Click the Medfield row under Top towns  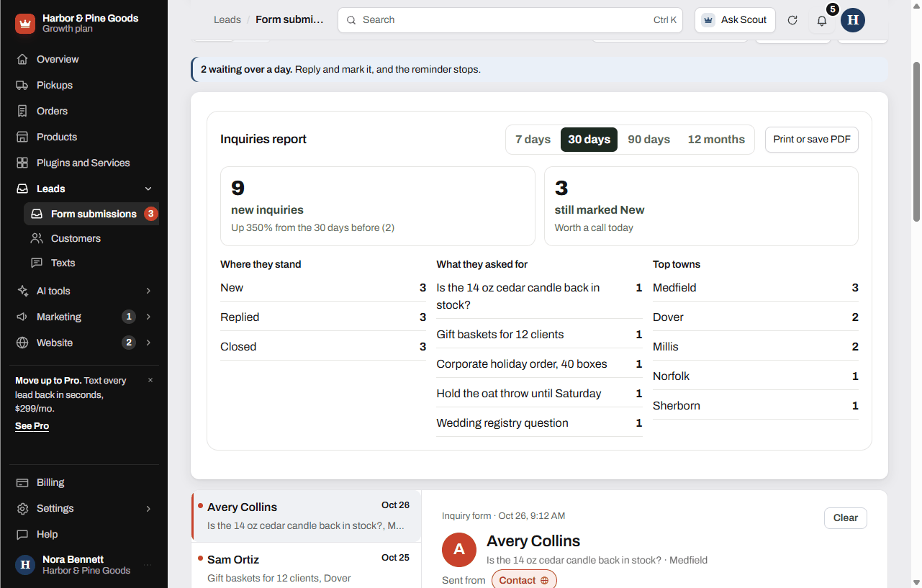click(x=755, y=288)
